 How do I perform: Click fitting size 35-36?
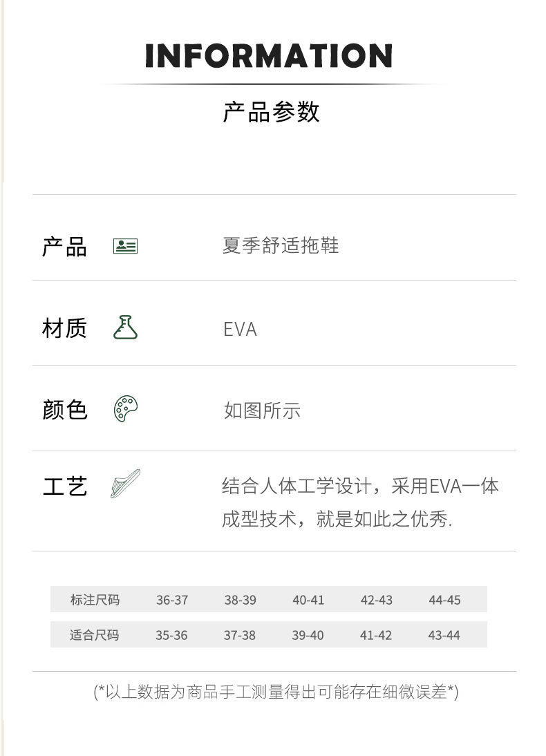coord(171,635)
